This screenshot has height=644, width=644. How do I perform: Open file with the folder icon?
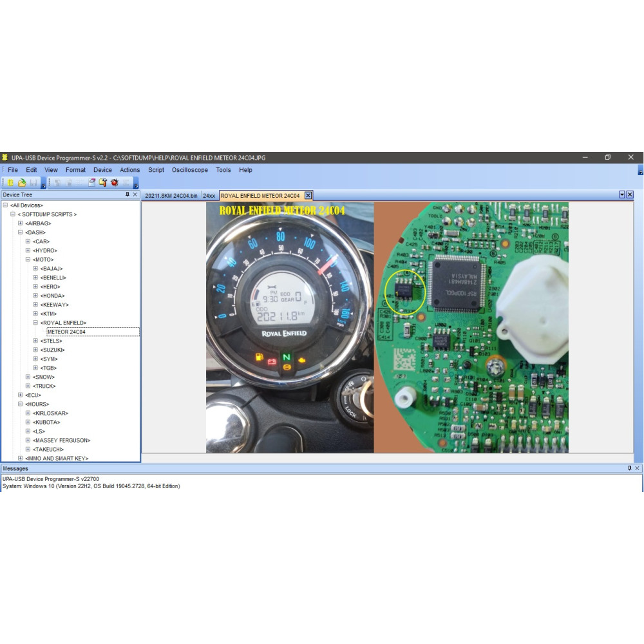(22, 182)
